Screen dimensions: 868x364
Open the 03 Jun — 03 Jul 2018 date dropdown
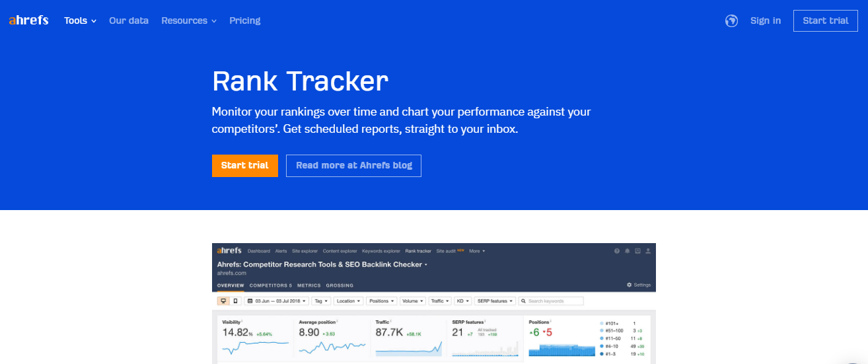[x=276, y=301]
